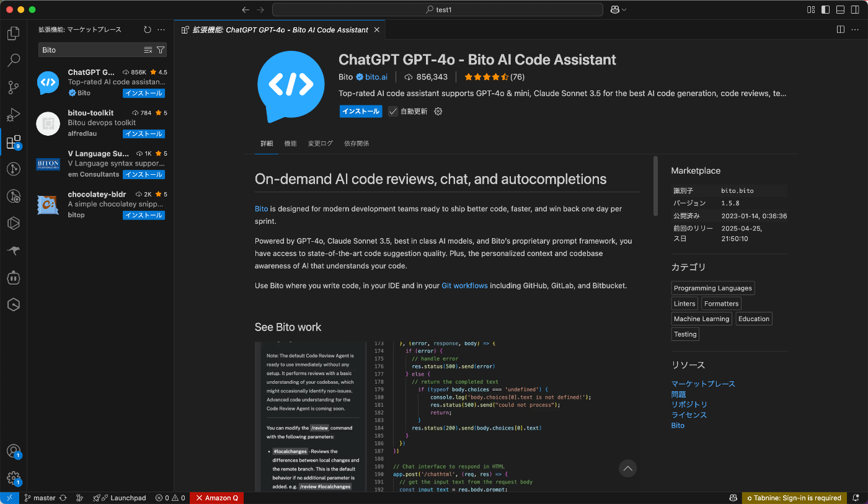Viewport: 868px width, 504px height.
Task: Open errors and warnings in status bar
Action: click(x=170, y=498)
